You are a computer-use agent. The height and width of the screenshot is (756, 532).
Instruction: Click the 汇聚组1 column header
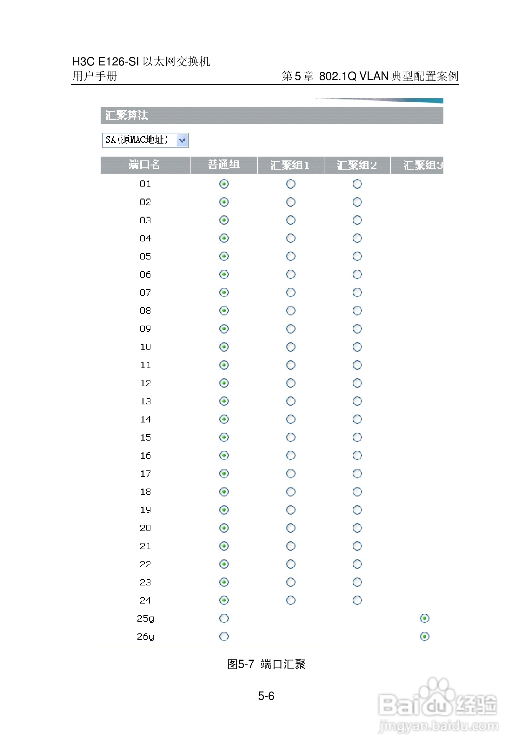click(x=290, y=165)
